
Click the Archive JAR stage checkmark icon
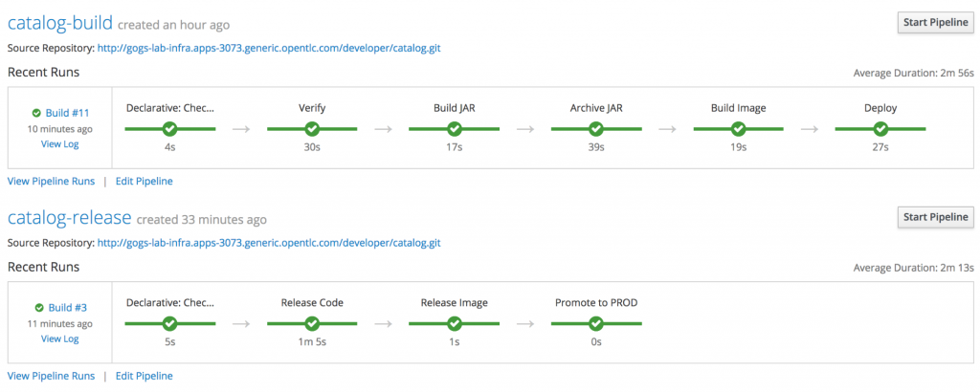click(595, 129)
